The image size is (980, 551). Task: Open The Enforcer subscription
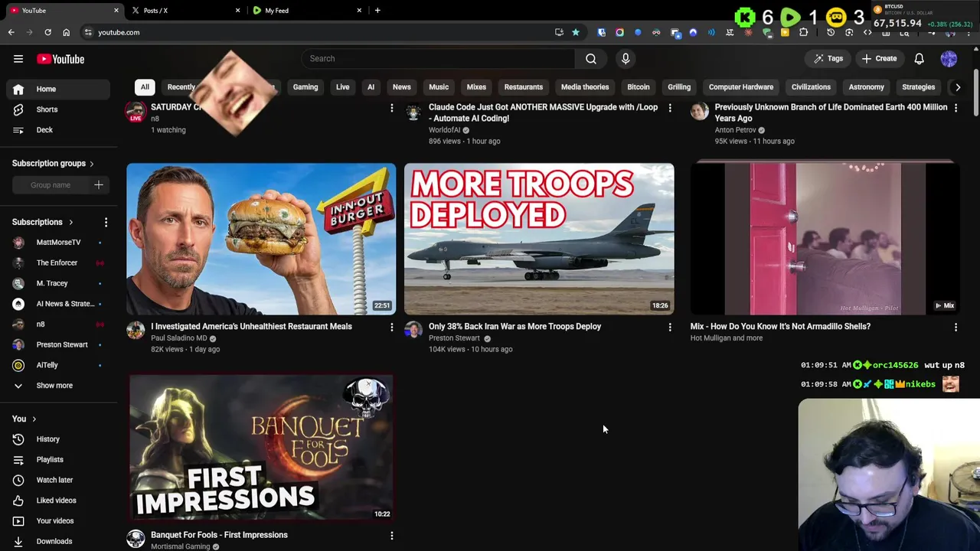point(57,263)
